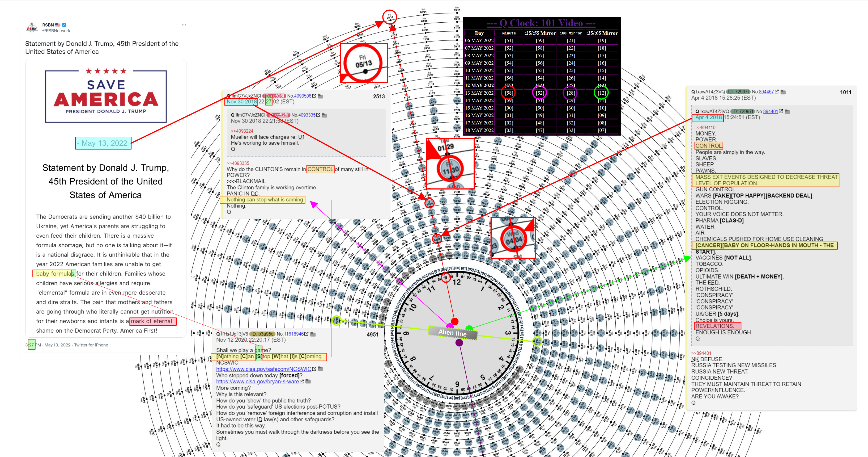Click external-link icon beside No.894401
This screenshot has width=868, height=457.
pos(781,111)
